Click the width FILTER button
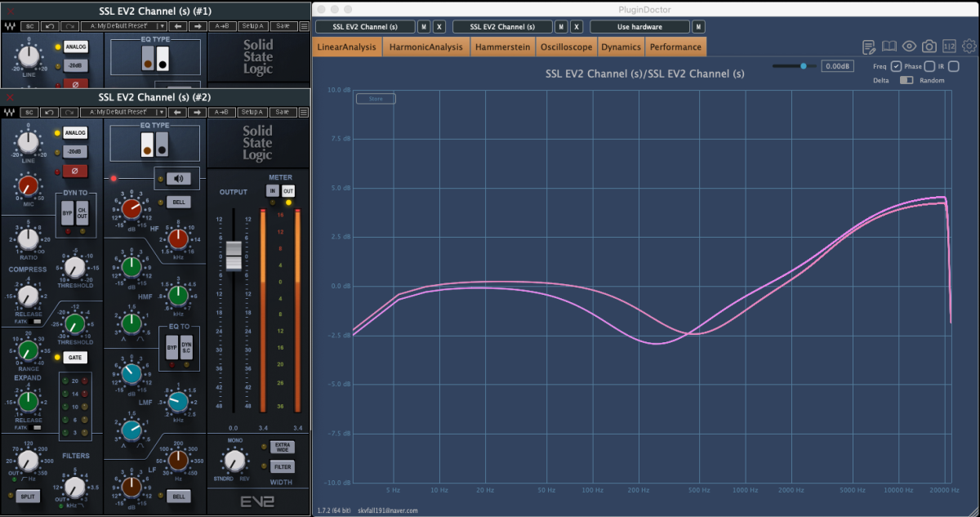 pyautogui.click(x=282, y=467)
